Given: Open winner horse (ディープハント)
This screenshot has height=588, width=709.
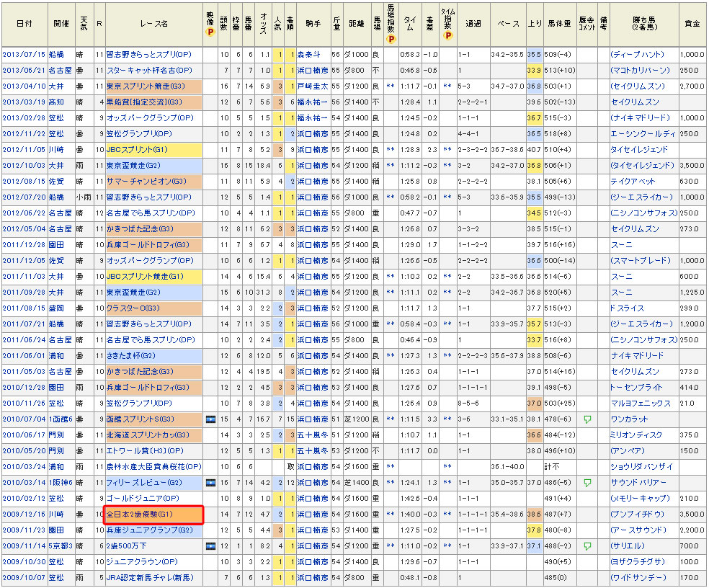Looking at the screenshot, I should [637, 55].
